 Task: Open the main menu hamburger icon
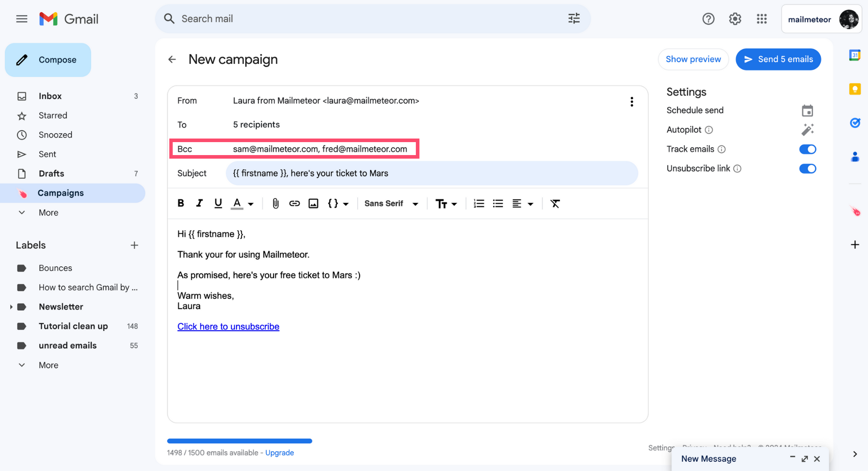tap(21, 19)
